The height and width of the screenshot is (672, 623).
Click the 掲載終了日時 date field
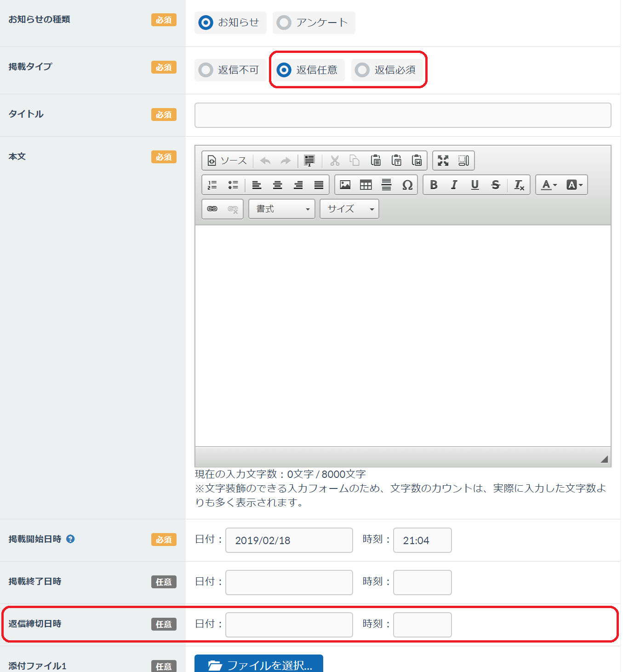click(289, 582)
